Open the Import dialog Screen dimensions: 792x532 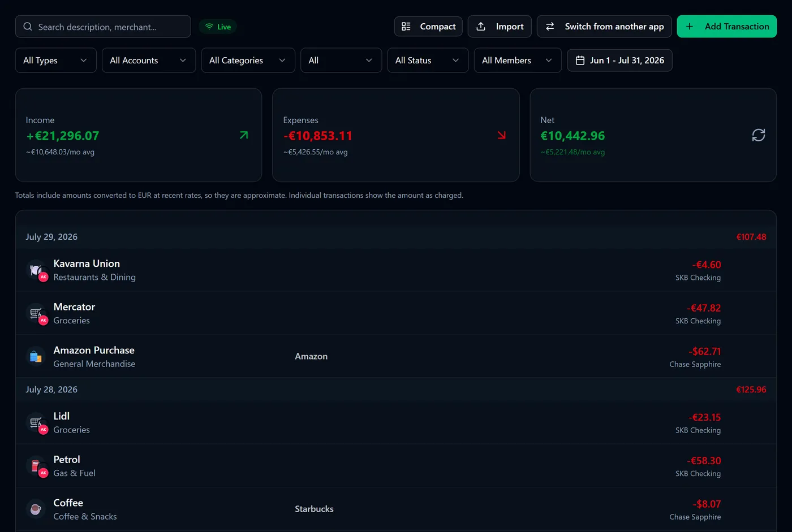coord(500,27)
